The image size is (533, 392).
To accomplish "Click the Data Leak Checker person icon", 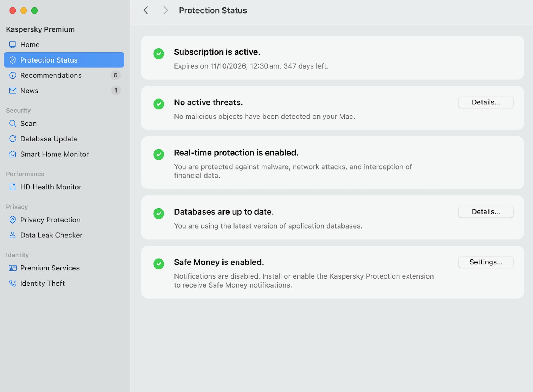I will pos(12,235).
